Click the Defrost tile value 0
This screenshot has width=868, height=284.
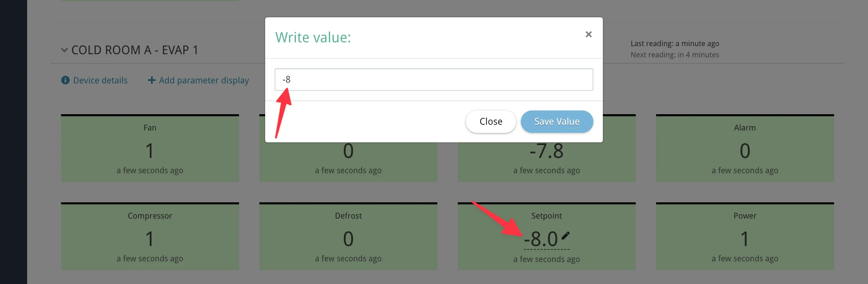tap(348, 239)
